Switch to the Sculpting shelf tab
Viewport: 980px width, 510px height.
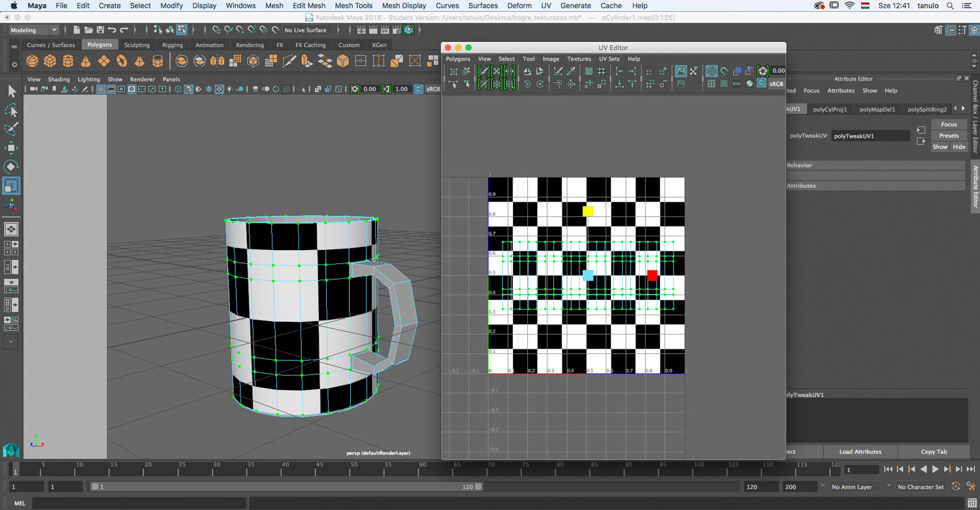(137, 45)
